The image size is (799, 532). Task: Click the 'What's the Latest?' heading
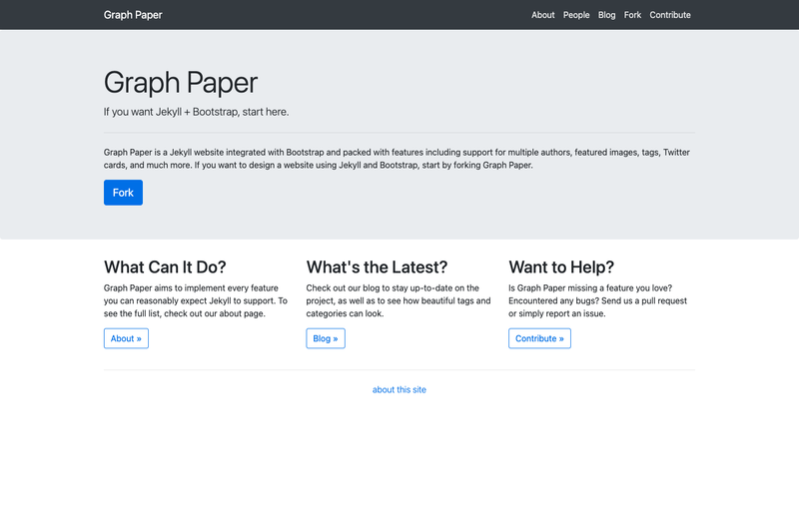click(377, 266)
